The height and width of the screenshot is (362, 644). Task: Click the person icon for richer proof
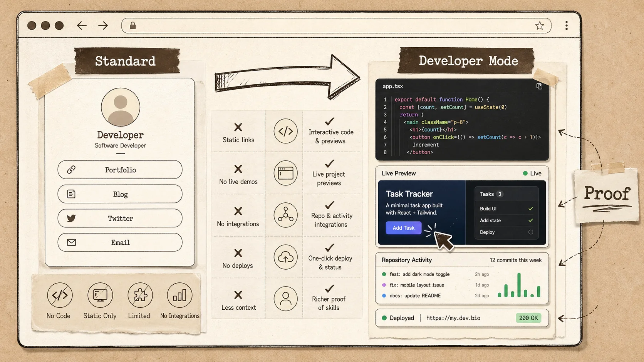[285, 299]
